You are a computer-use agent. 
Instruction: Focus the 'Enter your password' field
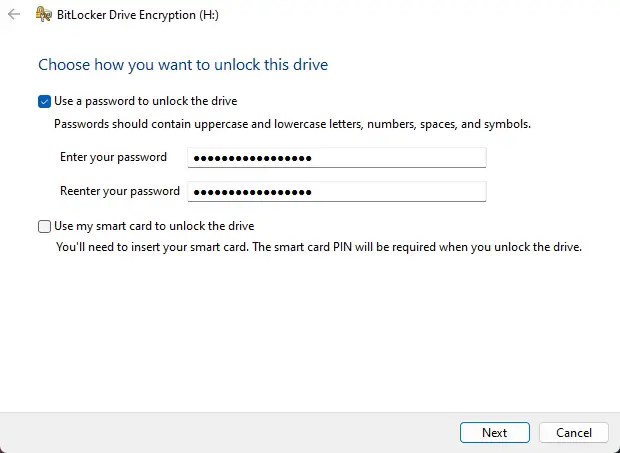click(336, 158)
